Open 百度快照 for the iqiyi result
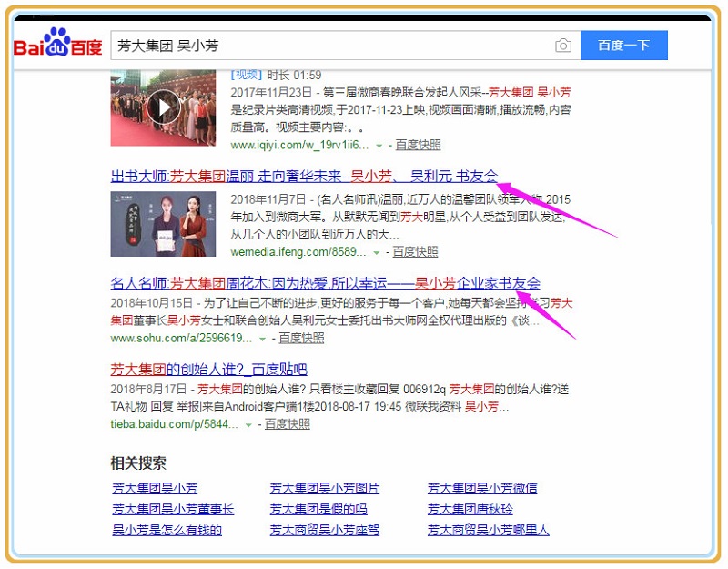Viewport: 728px width, 569px height. (418, 145)
